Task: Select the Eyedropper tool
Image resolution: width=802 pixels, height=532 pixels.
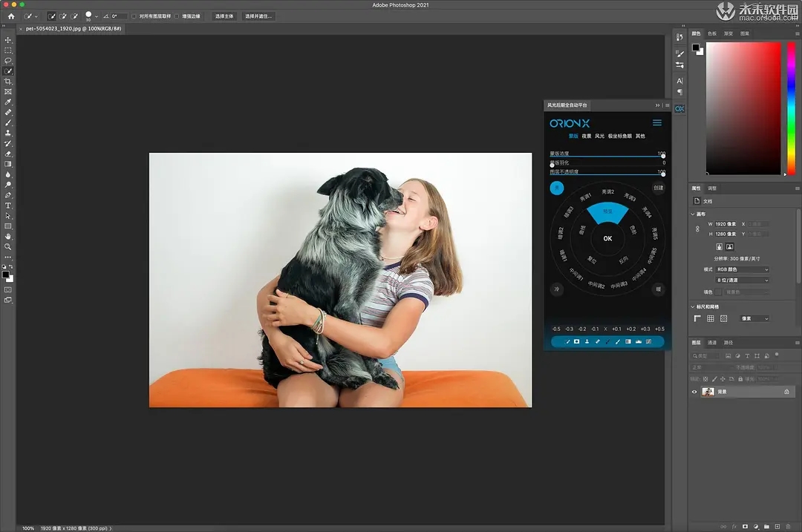Action: pos(8,102)
